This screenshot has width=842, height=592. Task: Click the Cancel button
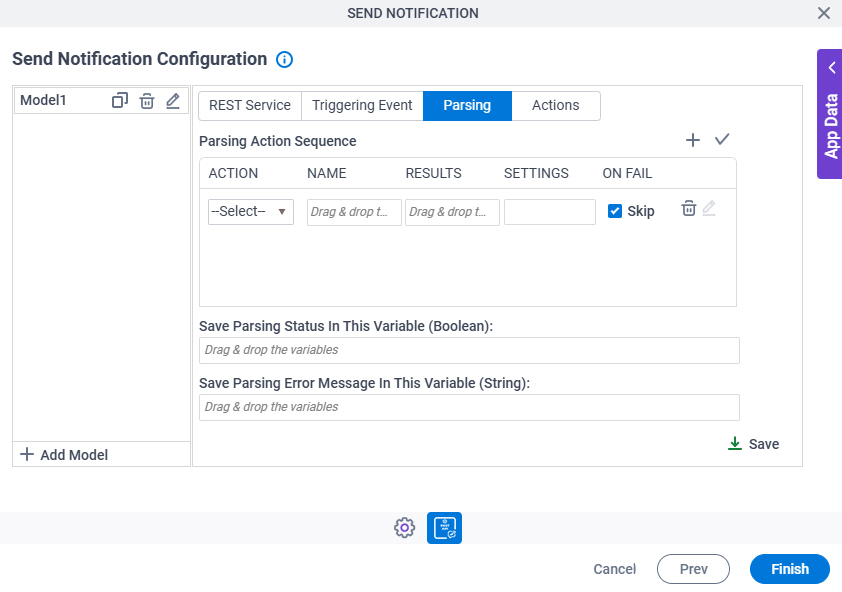pyautogui.click(x=614, y=569)
